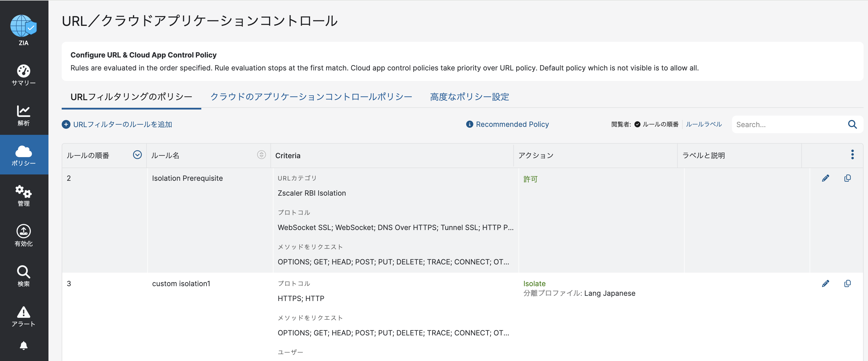This screenshot has height=361, width=868.
Task: Expand the ルールの順番 column chevron
Action: (137, 155)
